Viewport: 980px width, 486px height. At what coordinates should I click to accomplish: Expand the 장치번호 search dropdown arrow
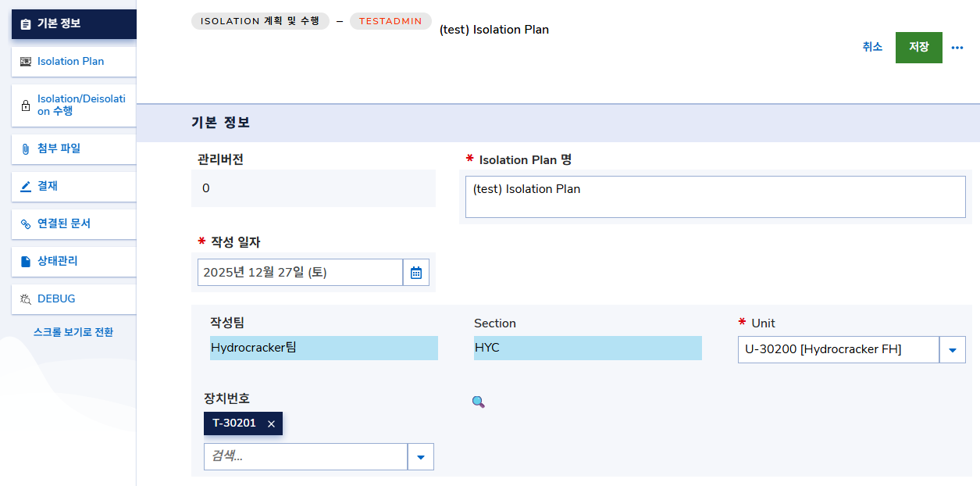coord(420,457)
